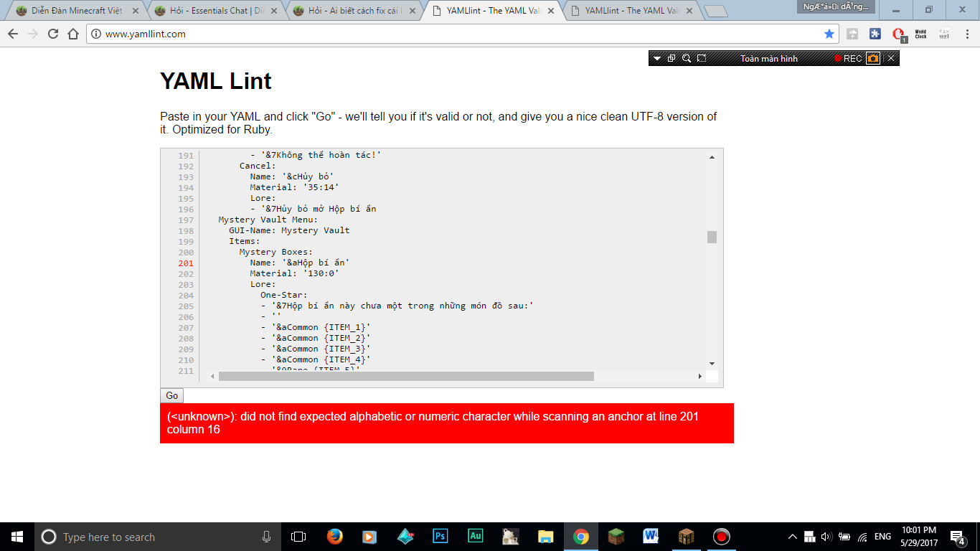Open the screen recorder taskbar icon

click(721, 537)
